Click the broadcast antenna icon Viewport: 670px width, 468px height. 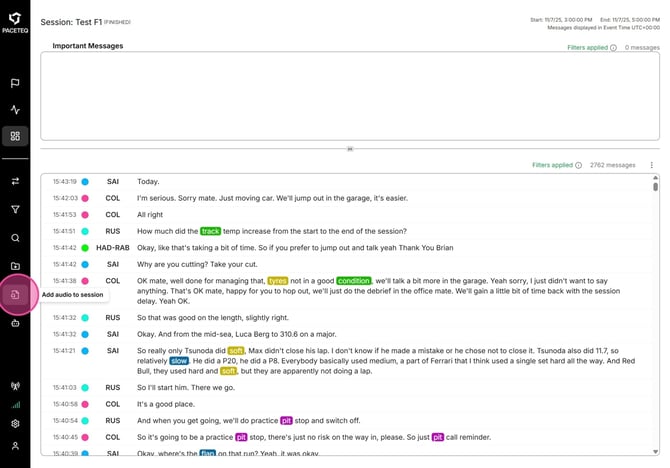(15, 386)
